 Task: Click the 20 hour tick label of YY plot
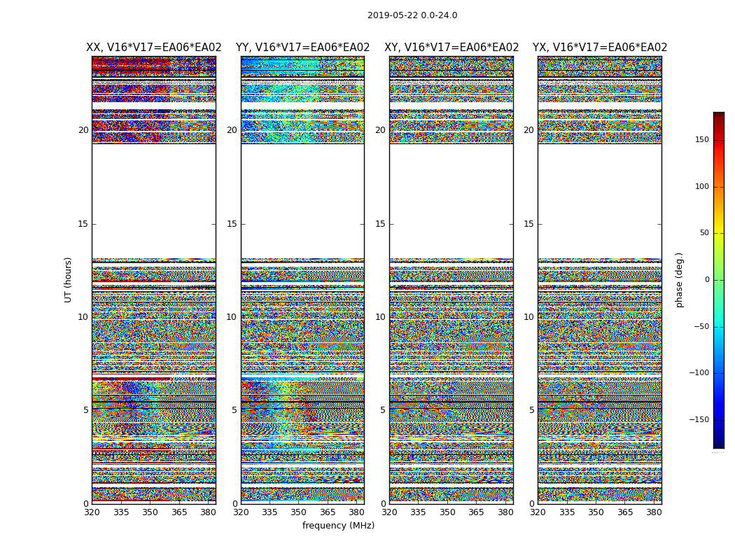pyautogui.click(x=232, y=129)
